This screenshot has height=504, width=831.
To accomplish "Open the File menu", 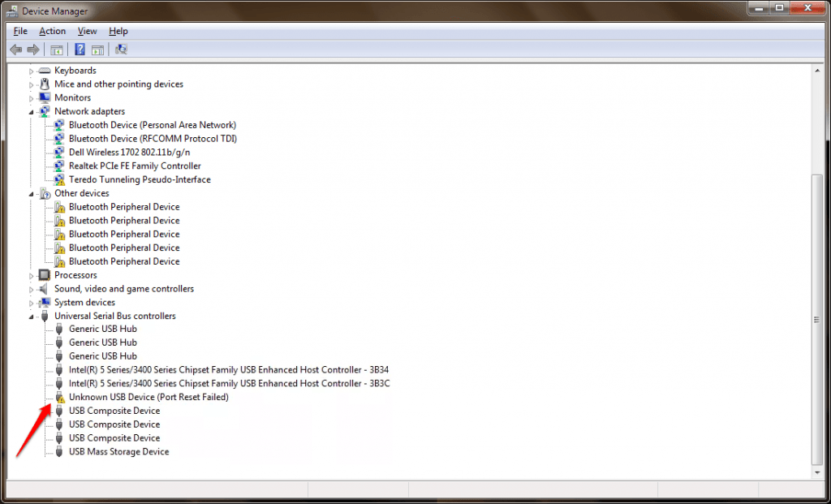I will coord(19,31).
